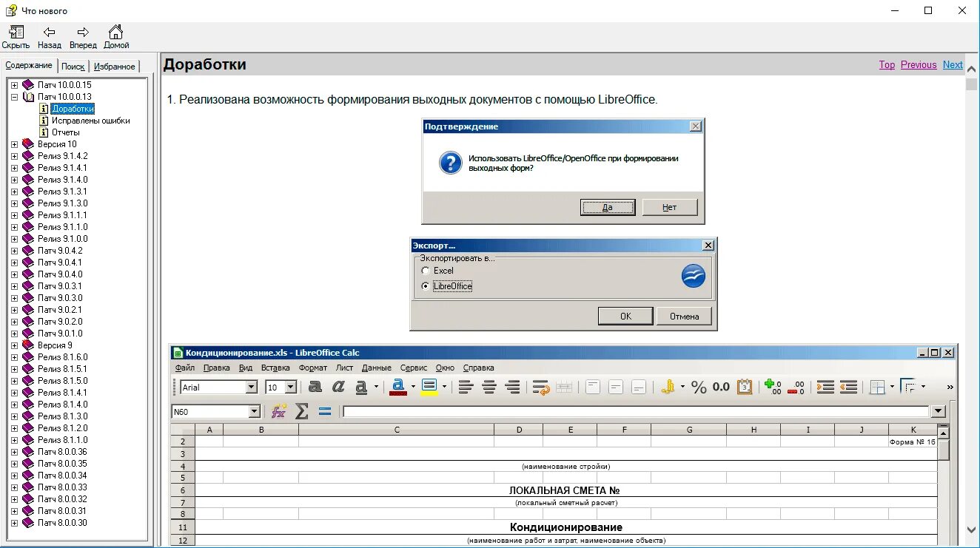Open the font size 10 dropdown
The height and width of the screenshot is (548, 980).
point(291,387)
